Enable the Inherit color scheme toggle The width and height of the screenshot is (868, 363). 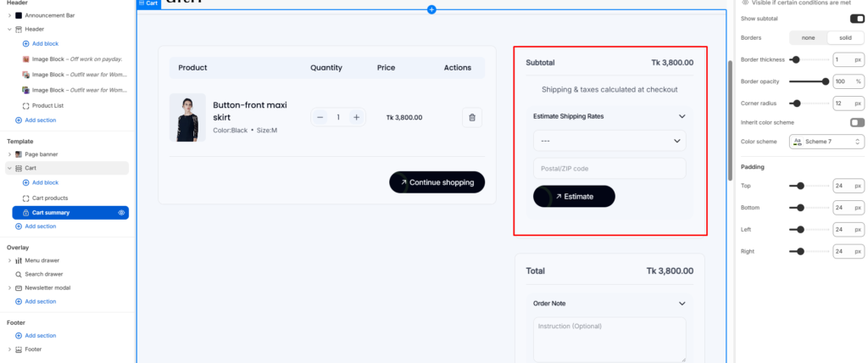pyautogui.click(x=857, y=122)
